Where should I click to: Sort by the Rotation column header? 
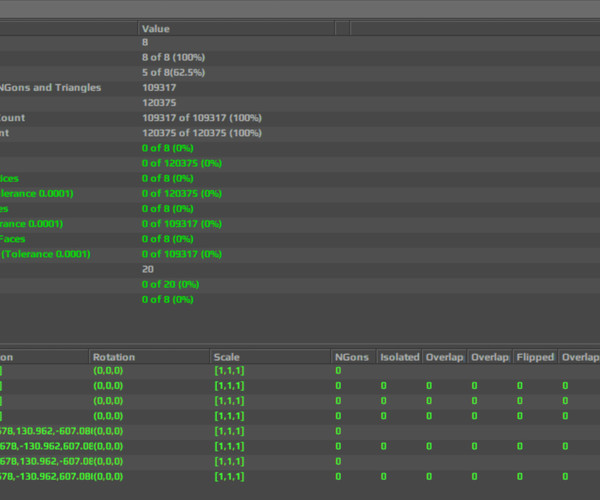pos(149,357)
